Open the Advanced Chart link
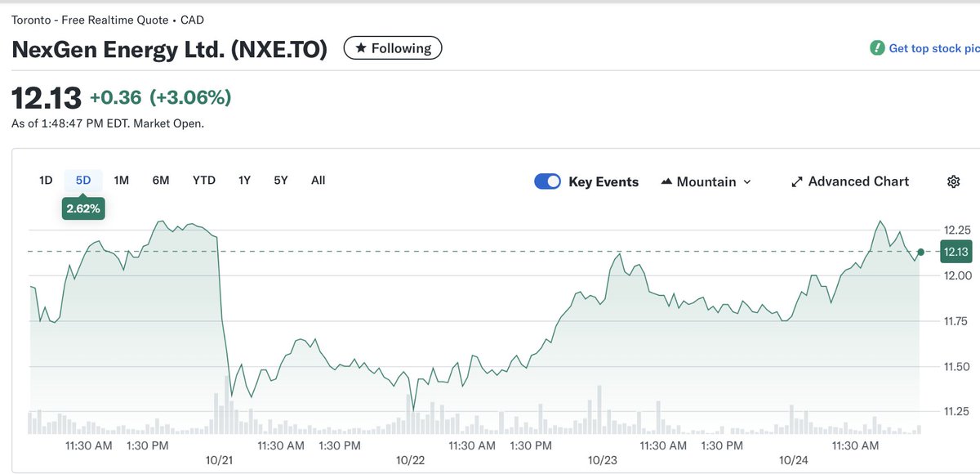980x474 pixels. pos(850,181)
